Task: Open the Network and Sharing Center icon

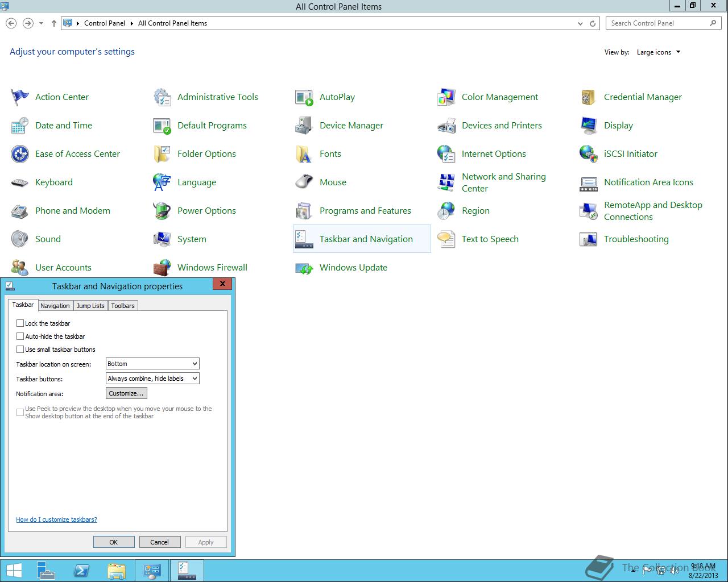Action: pos(446,182)
